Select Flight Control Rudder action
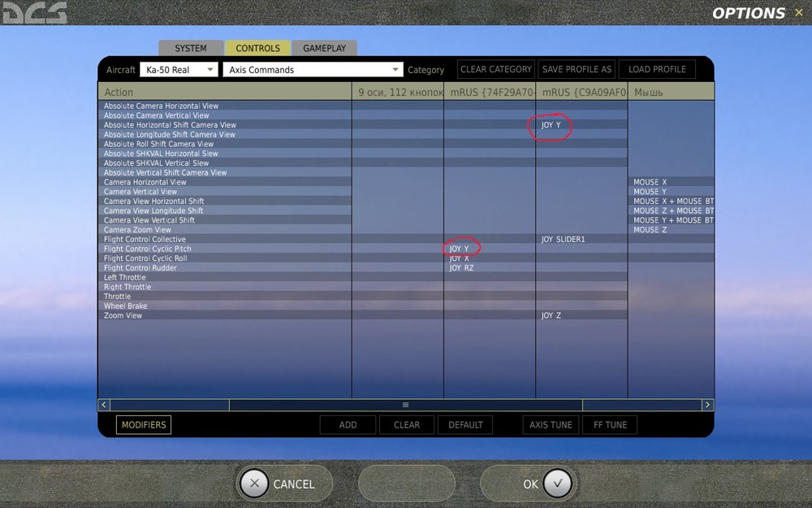 tap(225, 267)
